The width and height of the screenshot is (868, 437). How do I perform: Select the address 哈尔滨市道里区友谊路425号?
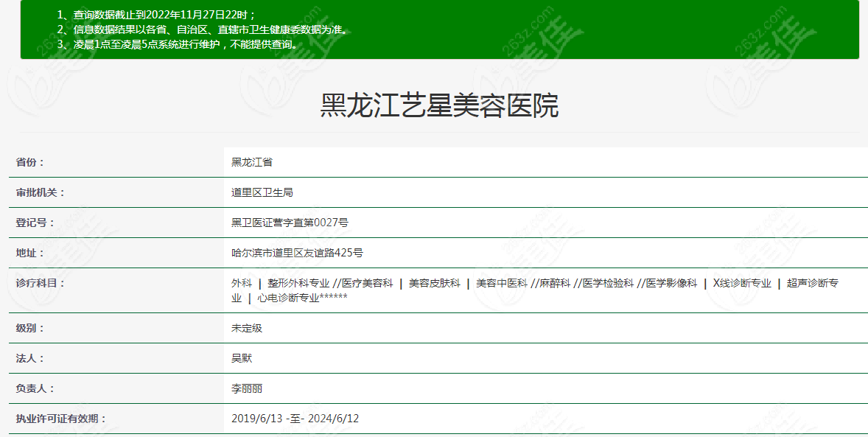pyautogui.click(x=297, y=253)
